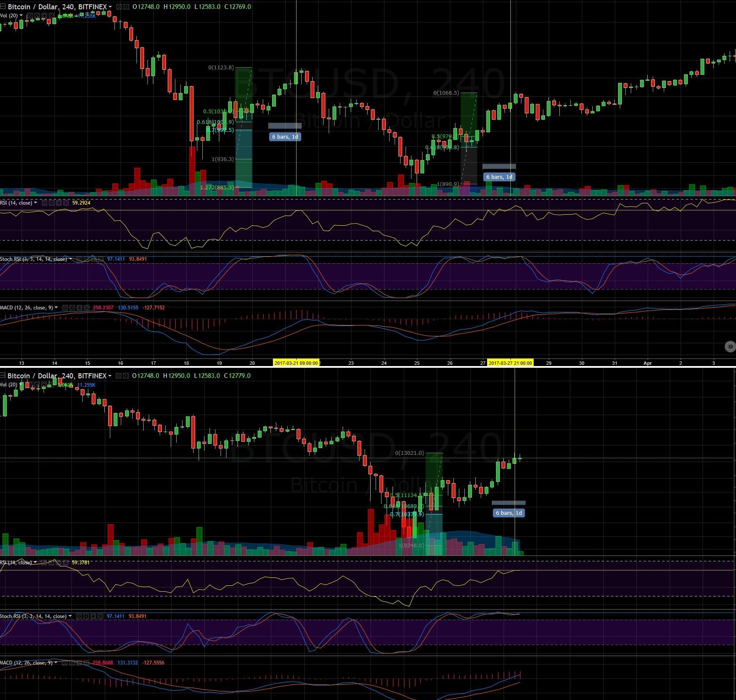This screenshot has height=700, width=736.
Task: Open settings gear for bottom Stoch RSI indicator
Action: pos(86,616)
